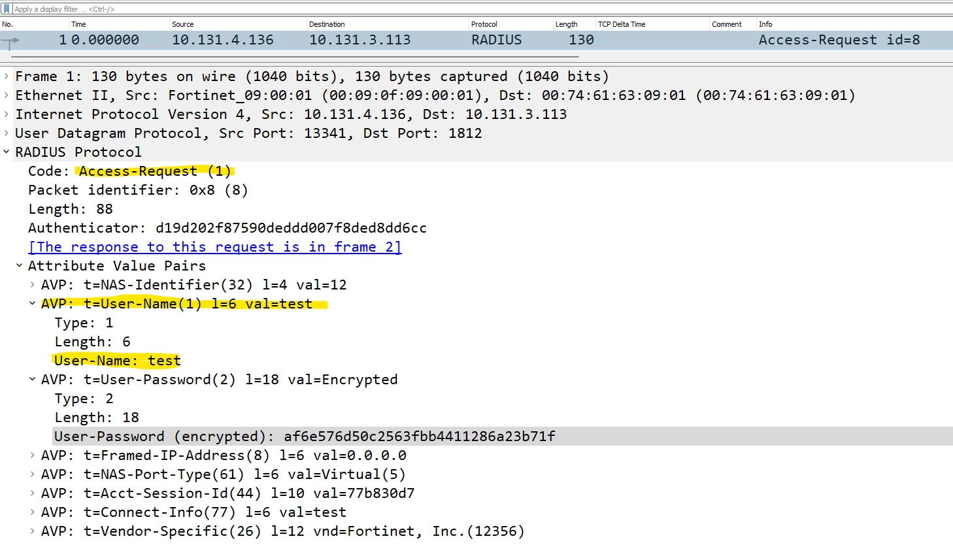Select the Code: Access-Request (1) field
The image size is (953, 560).
coord(129,171)
